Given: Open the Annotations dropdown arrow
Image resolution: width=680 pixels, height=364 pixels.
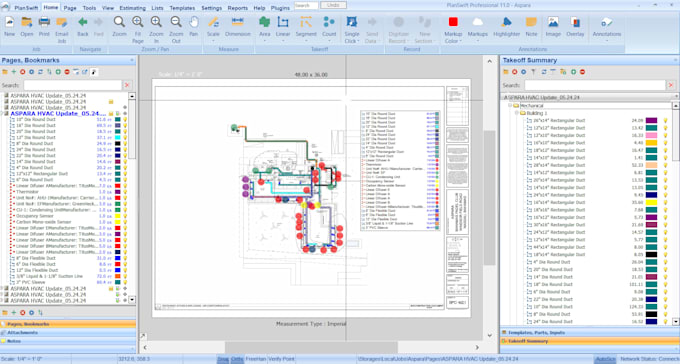Looking at the screenshot, I should click(607, 41).
